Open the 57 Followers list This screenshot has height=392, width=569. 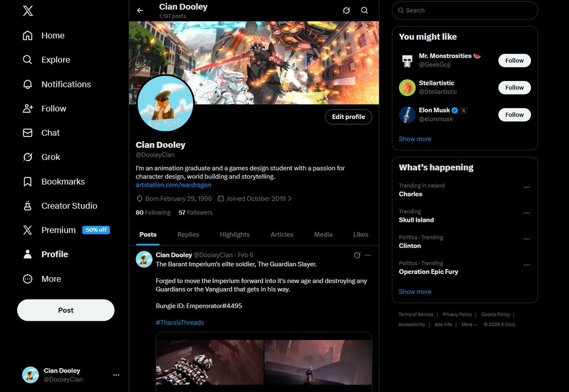[x=195, y=212]
